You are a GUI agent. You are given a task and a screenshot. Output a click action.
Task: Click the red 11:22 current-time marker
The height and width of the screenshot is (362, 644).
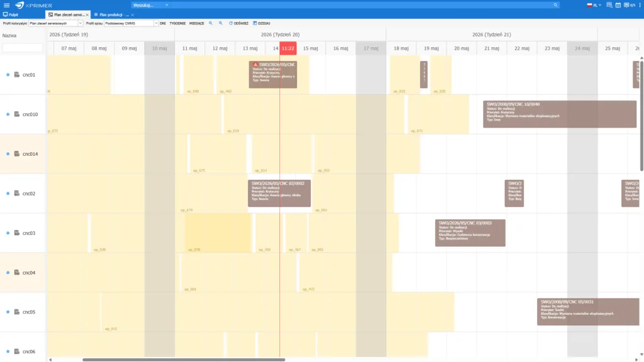pos(288,48)
